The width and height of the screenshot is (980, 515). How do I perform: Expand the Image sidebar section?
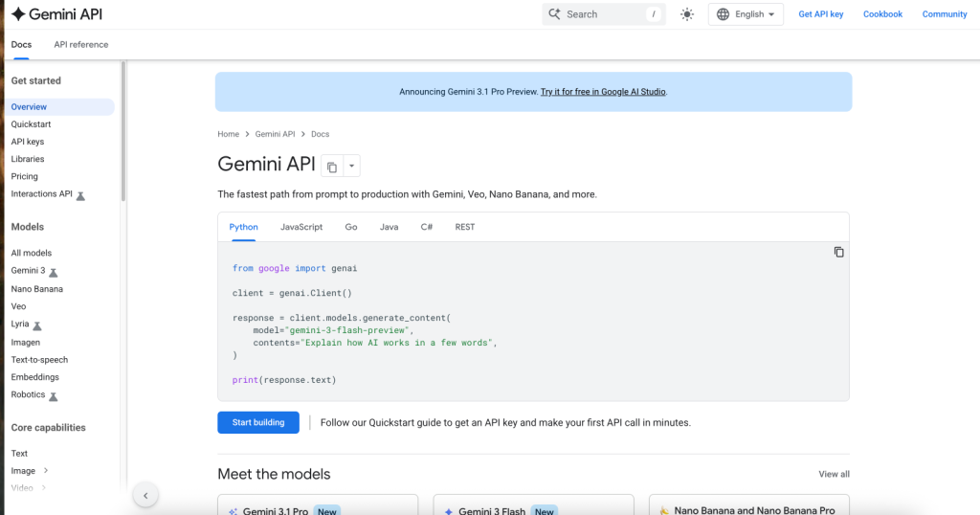pyautogui.click(x=45, y=471)
